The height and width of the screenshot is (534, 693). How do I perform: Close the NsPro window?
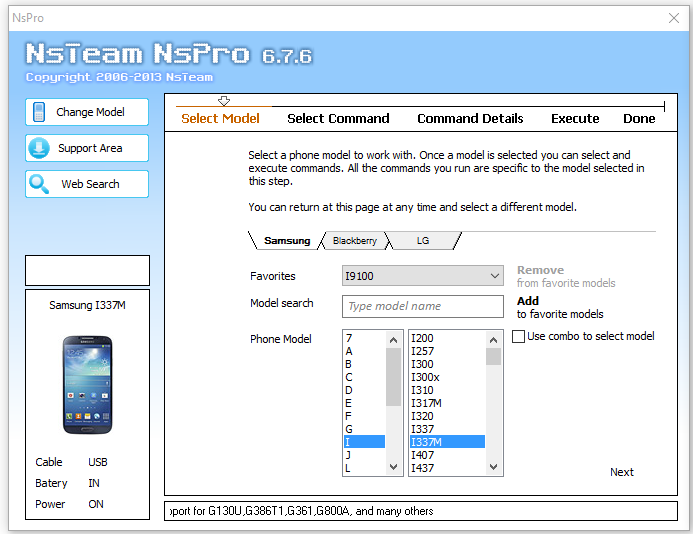pos(674,18)
